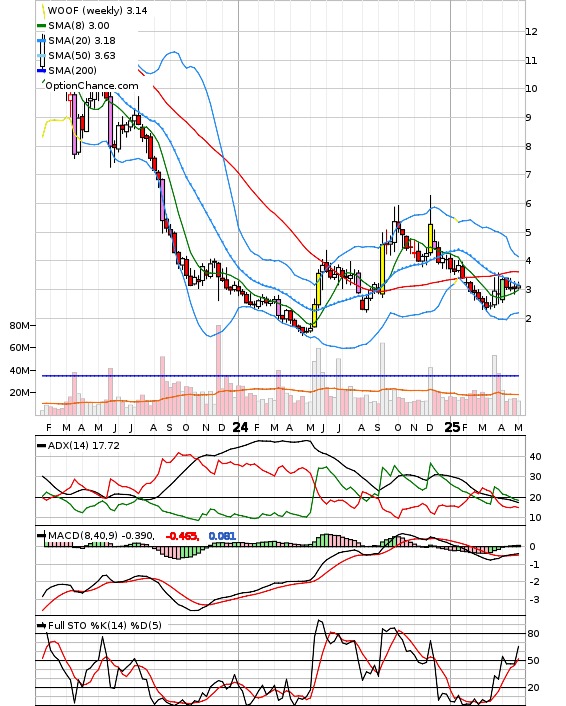Click the 12 price level on axis
Image resolution: width=566 pixels, height=706 pixels.
coord(531,32)
